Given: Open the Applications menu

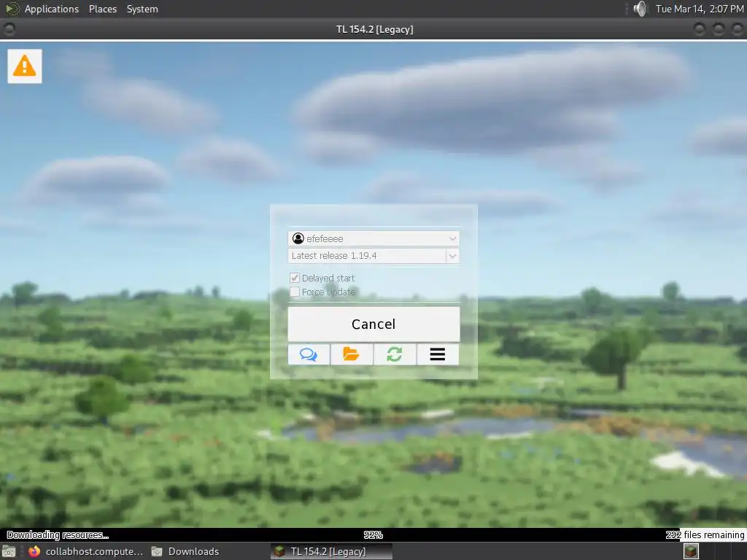Looking at the screenshot, I should click(x=52, y=9).
